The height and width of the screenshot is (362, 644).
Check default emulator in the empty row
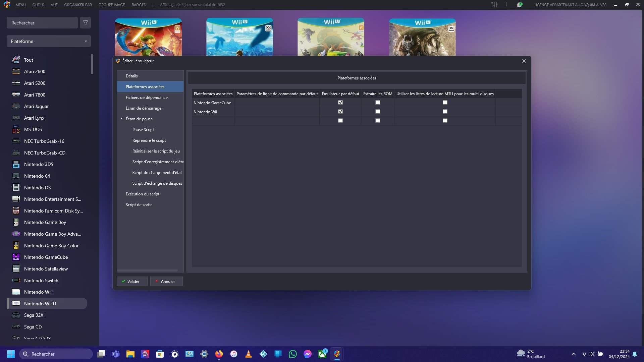[340, 121]
